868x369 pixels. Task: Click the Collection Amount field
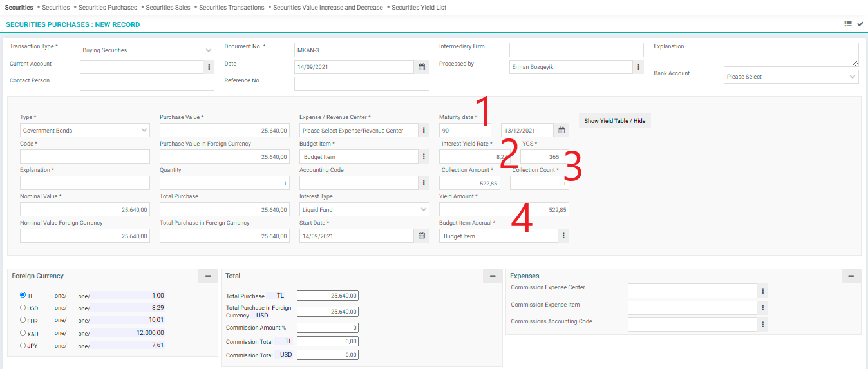[x=469, y=184]
